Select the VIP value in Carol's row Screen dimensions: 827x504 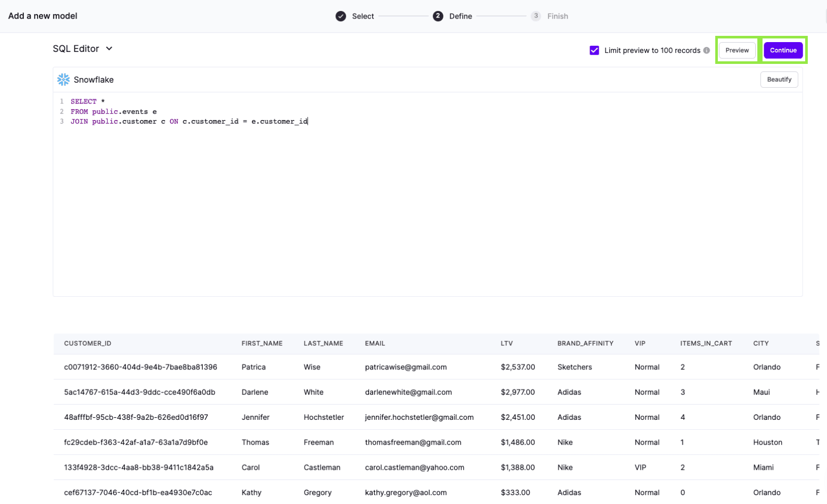(x=640, y=467)
